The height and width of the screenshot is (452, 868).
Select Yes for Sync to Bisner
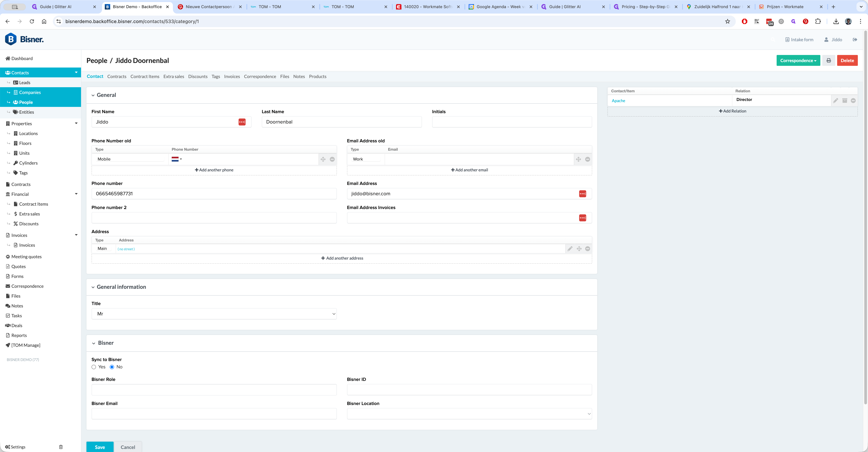[x=94, y=367]
